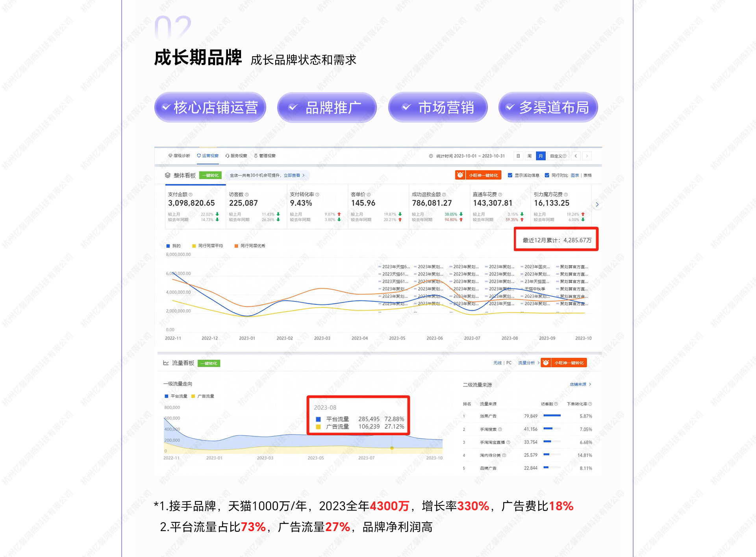Switch the view to 表格
Viewport: 756px width, 557px height.
(x=587, y=175)
